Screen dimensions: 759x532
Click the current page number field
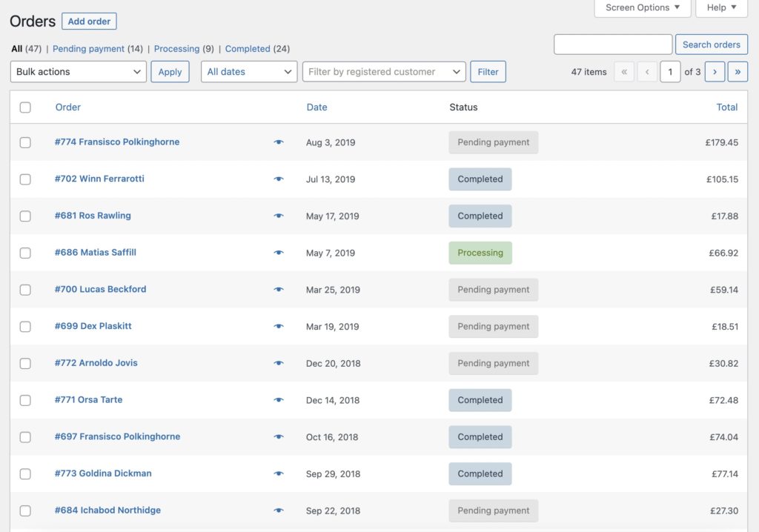670,71
